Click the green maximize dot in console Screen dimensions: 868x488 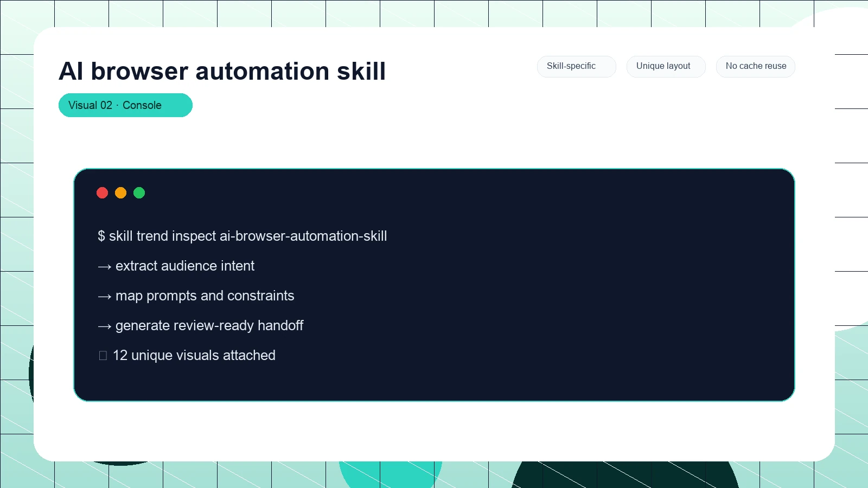pyautogui.click(x=139, y=192)
